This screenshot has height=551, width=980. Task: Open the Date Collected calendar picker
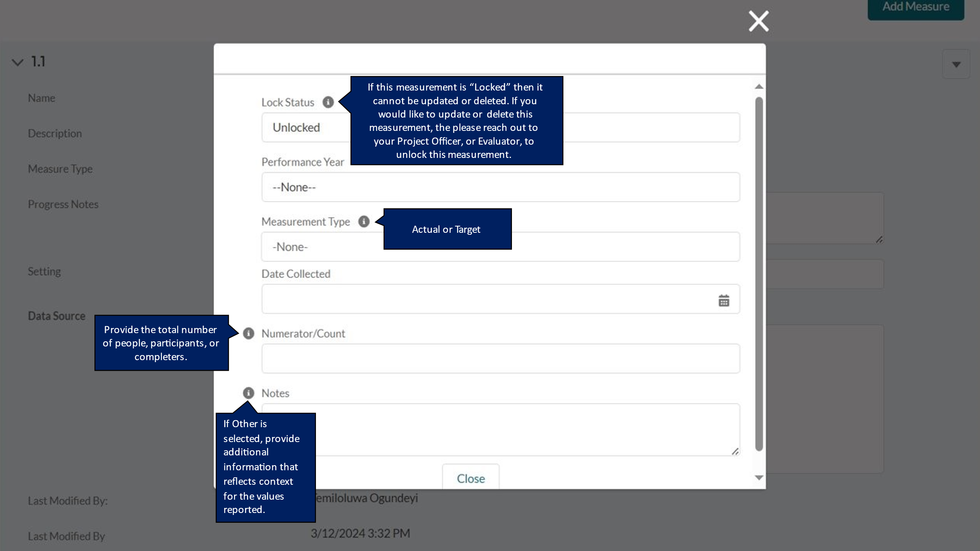[724, 301]
